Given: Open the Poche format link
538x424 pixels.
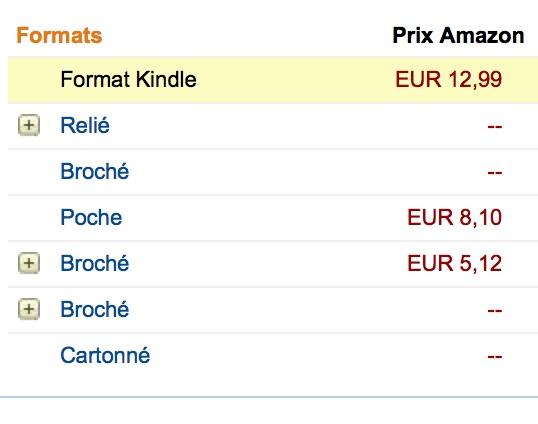Looking at the screenshot, I should coord(91,217).
